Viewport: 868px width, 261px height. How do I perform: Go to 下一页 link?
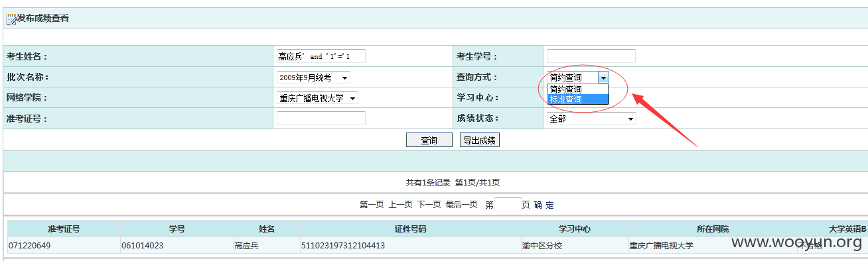pos(429,205)
